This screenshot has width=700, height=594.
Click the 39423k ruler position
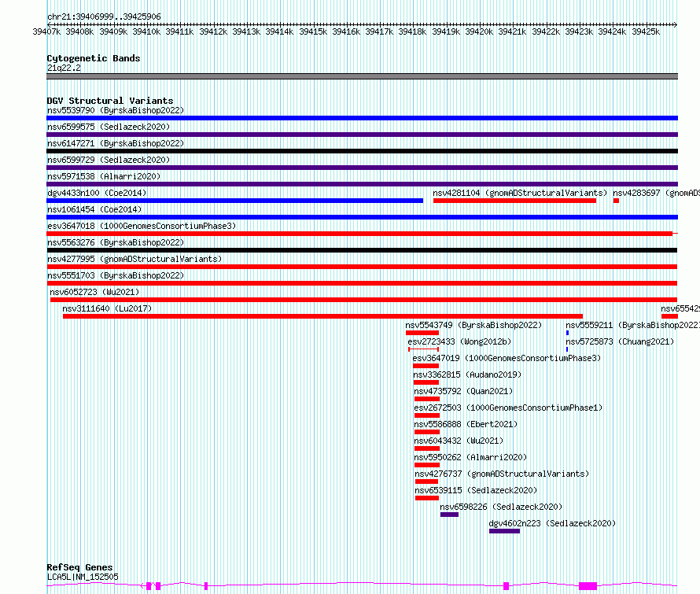[579, 31]
